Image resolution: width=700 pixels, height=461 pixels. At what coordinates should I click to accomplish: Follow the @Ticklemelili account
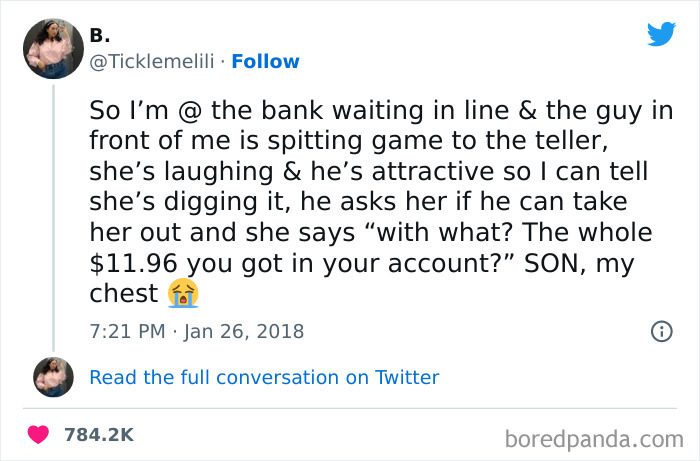265,61
